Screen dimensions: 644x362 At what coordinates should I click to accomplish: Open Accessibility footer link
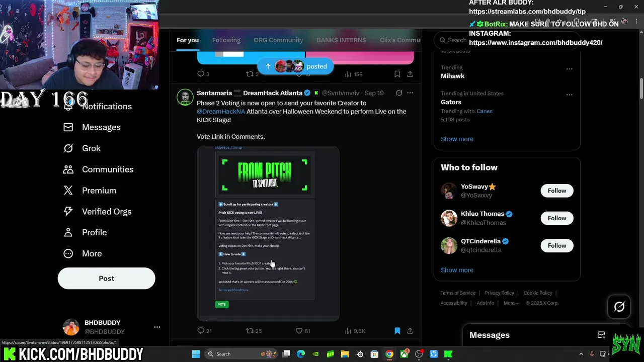click(454, 303)
